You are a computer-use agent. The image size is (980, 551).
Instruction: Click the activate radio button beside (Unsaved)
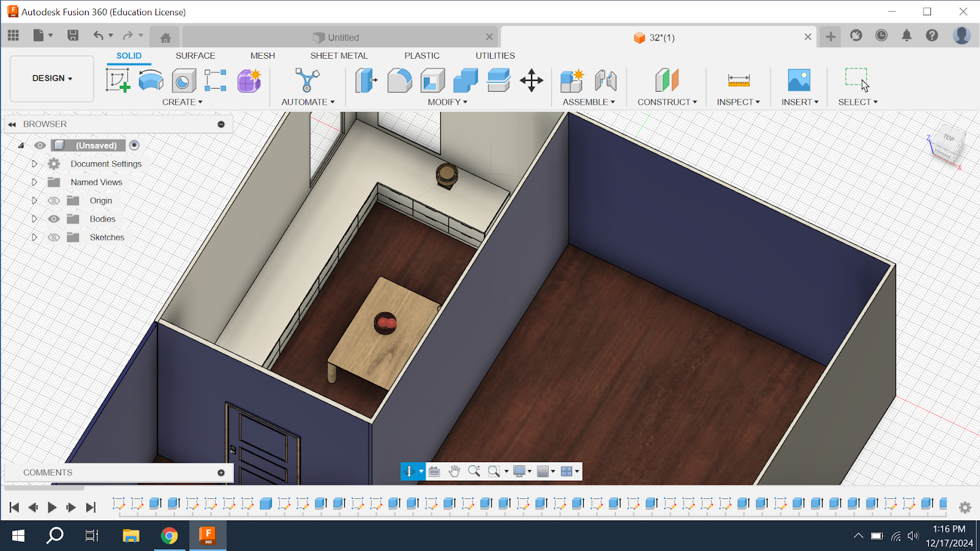click(134, 145)
